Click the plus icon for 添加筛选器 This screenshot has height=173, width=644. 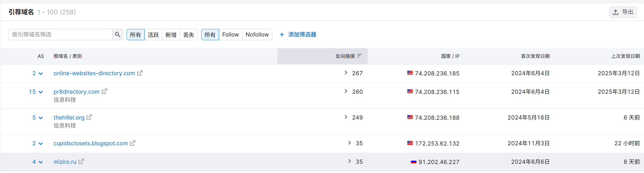(x=282, y=35)
